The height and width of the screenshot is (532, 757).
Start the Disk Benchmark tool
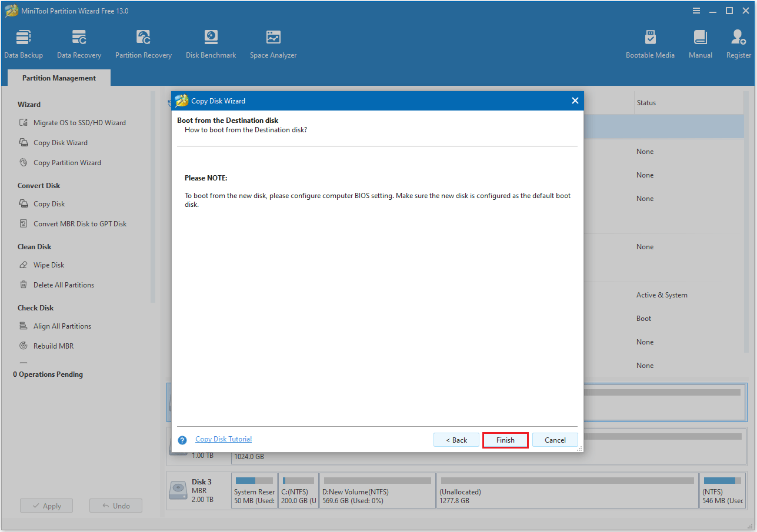(211, 42)
